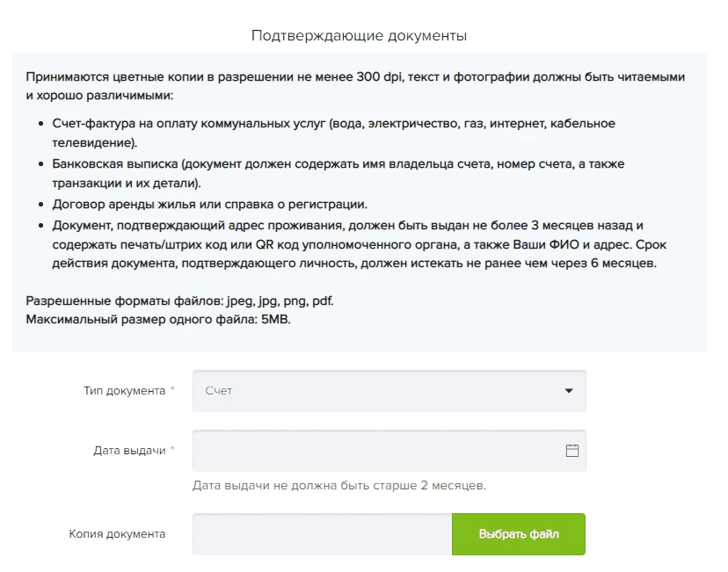Viewport: 728px width, 572px height.
Task: Click the Копия документа label
Action: pyautogui.click(x=117, y=534)
